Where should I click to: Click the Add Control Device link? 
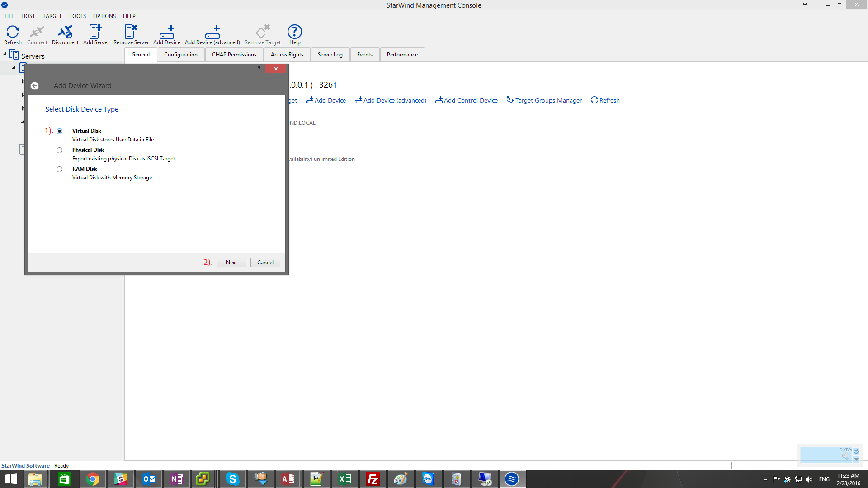point(467,100)
